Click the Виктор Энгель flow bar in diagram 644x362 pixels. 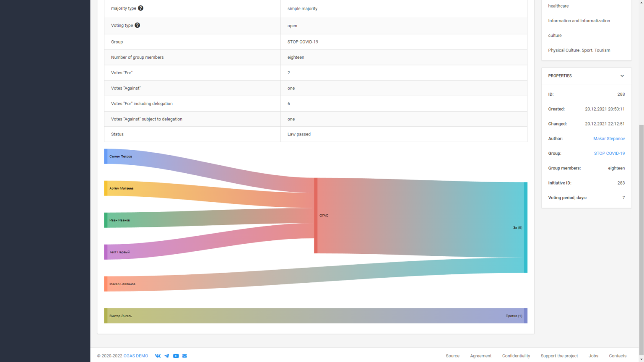(293, 316)
